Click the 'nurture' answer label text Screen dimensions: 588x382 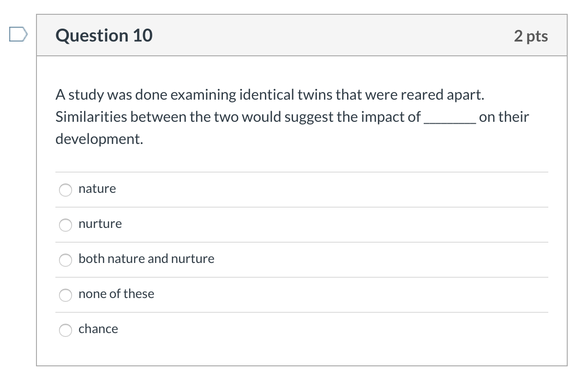tap(100, 224)
